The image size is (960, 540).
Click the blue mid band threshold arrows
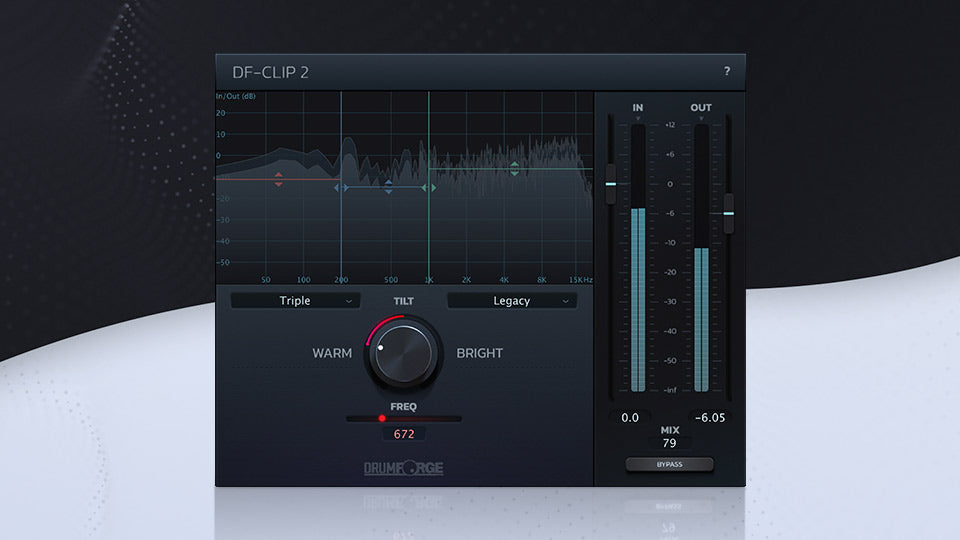(388, 186)
